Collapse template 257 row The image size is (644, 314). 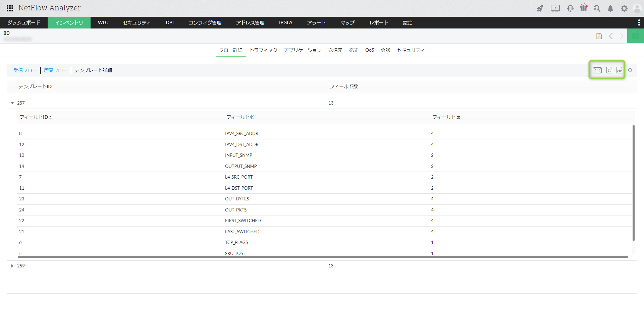click(x=12, y=103)
